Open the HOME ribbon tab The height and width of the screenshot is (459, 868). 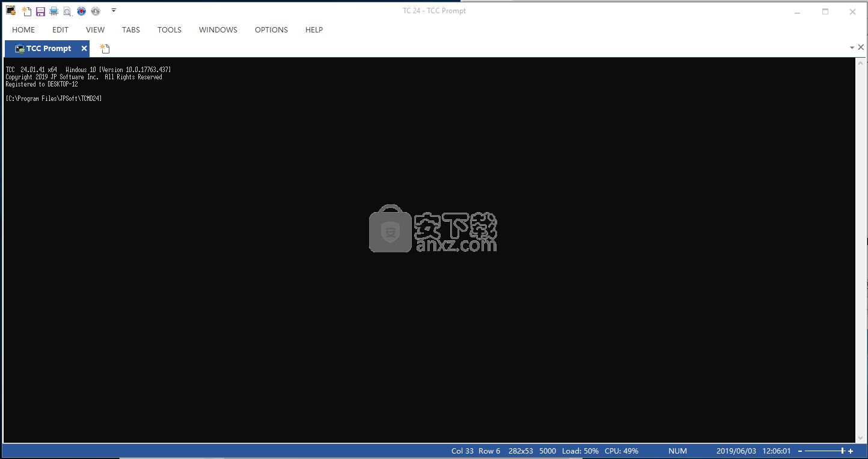coord(23,29)
